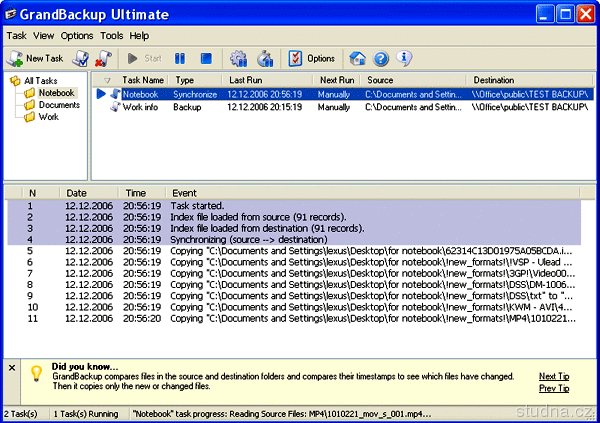
Task: Click the Next Tip link
Action: tap(554, 376)
